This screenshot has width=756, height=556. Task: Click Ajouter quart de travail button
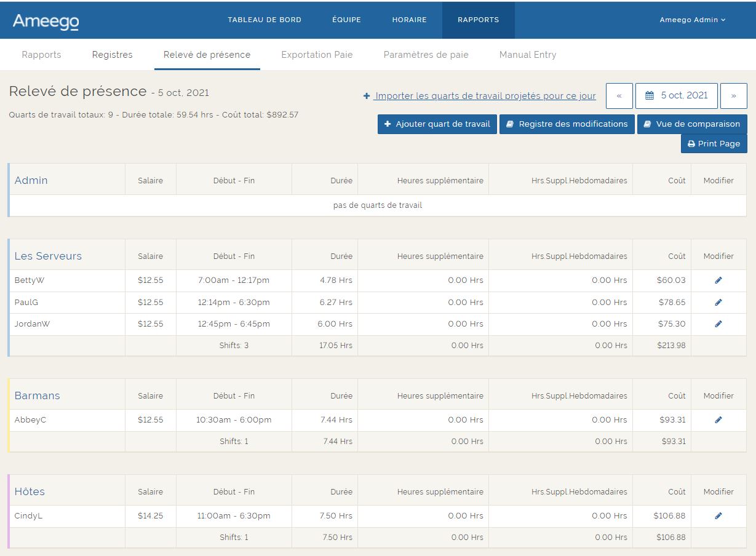click(437, 124)
